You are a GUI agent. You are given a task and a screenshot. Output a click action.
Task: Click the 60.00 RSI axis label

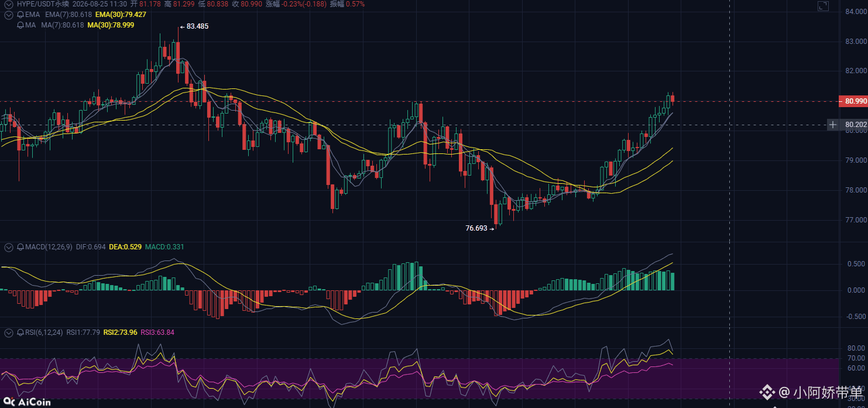tap(856, 368)
